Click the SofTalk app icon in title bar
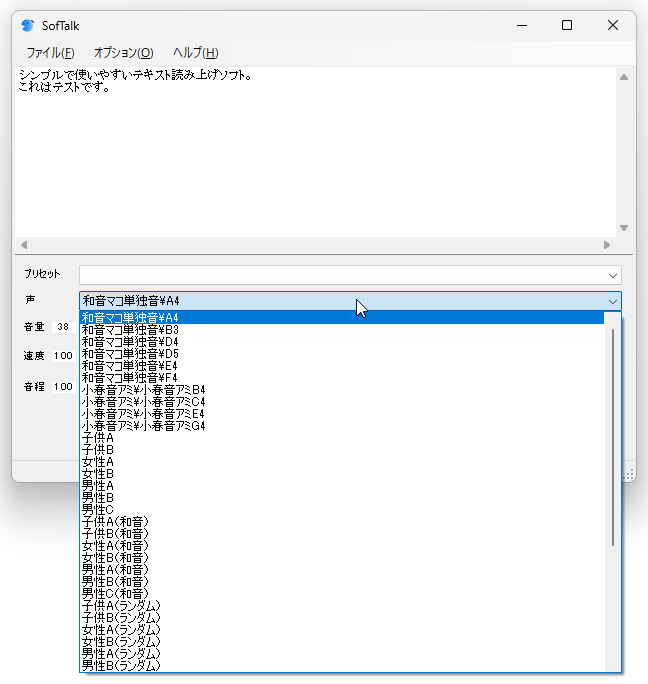The image size is (648, 684). coord(27,26)
